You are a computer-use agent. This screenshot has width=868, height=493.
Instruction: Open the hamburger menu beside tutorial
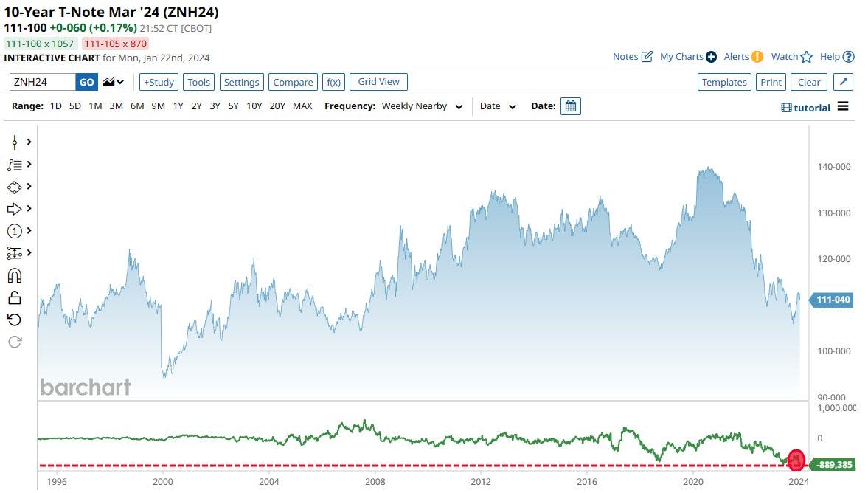(x=843, y=107)
